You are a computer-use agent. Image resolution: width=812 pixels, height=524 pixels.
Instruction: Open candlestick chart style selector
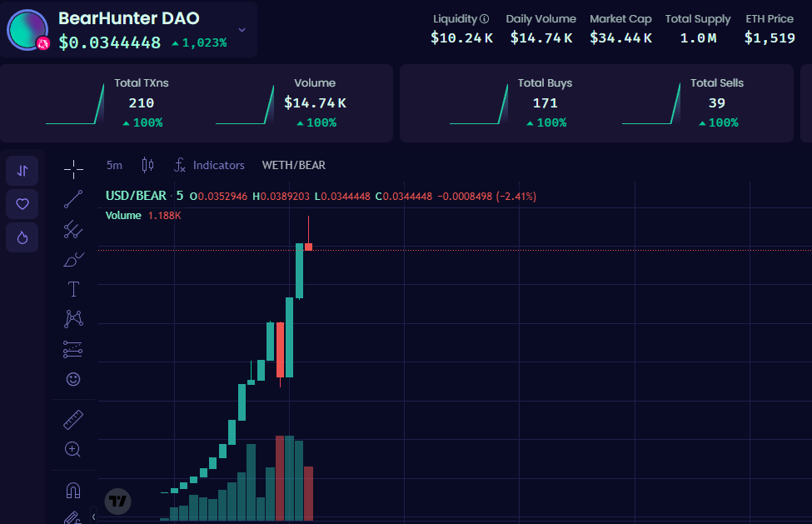click(147, 165)
